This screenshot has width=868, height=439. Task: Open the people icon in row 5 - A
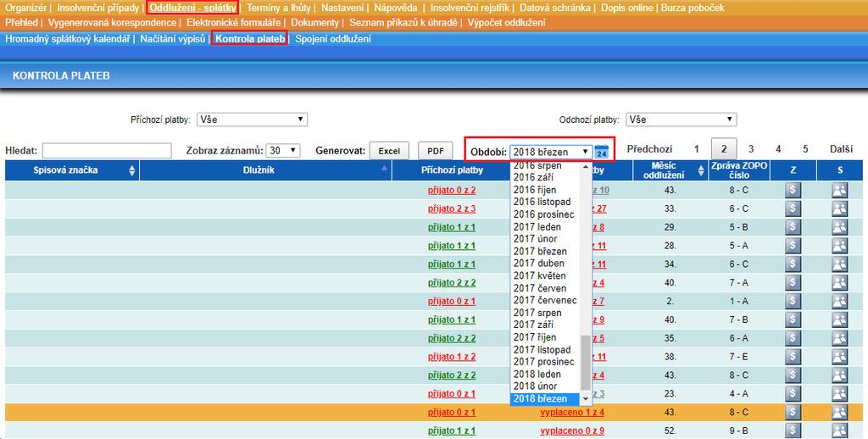tap(840, 245)
